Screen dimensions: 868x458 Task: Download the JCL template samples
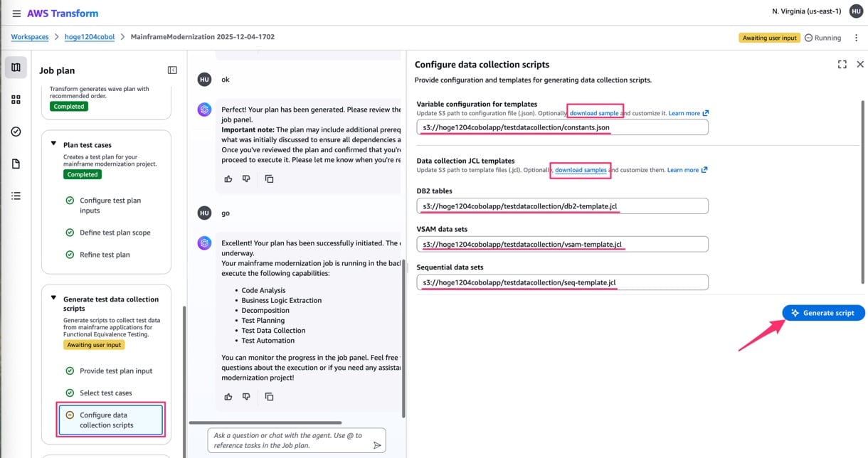pos(581,170)
